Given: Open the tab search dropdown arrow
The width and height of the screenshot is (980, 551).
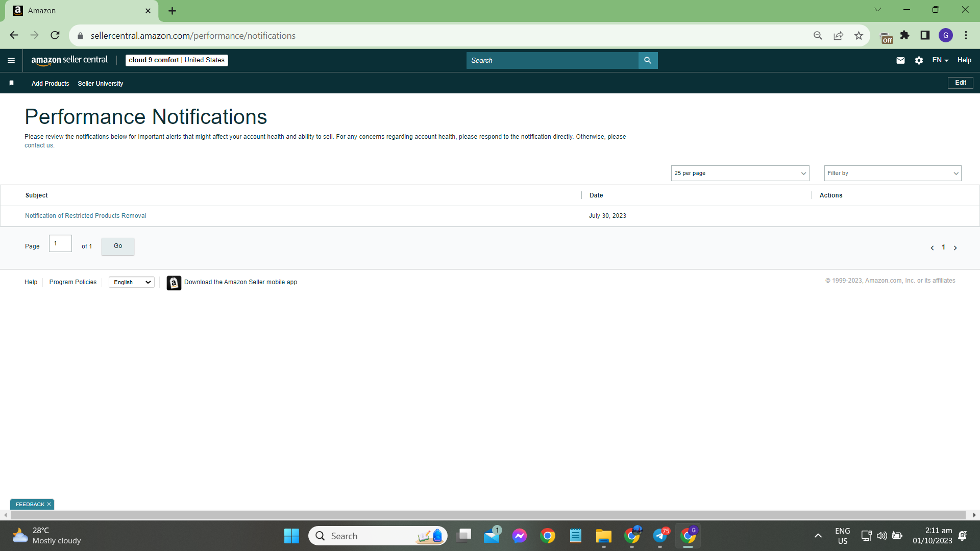Looking at the screenshot, I should click(x=877, y=10).
